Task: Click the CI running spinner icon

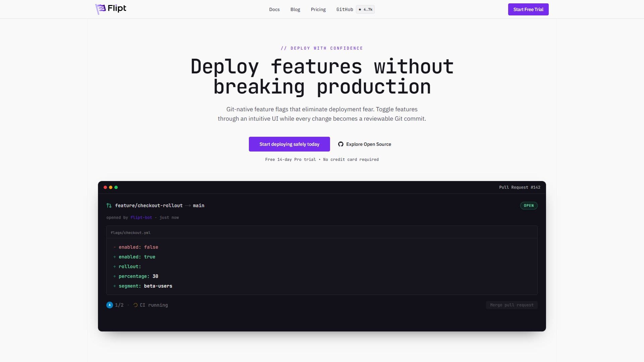Action: click(x=136, y=305)
